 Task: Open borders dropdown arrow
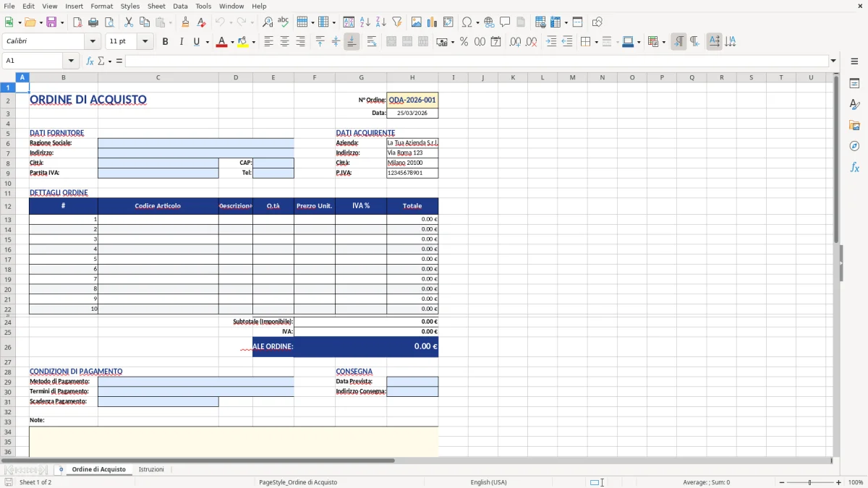[596, 42]
